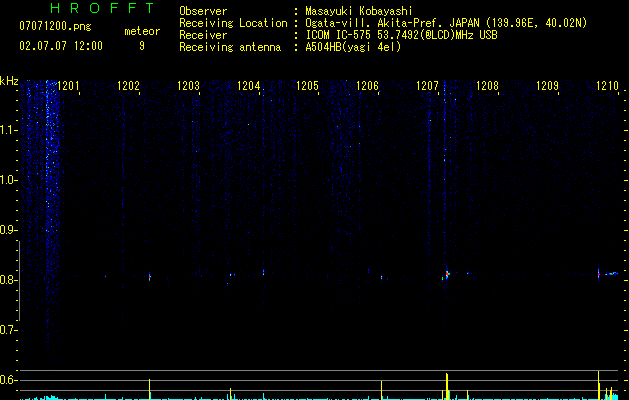
Task: Click the meteor count value 9
Action: click(142, 46)
